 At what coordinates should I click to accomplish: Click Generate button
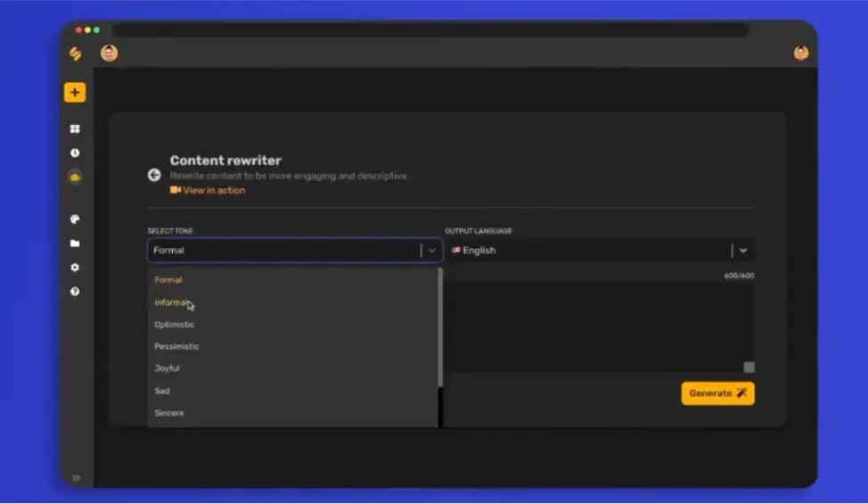(x=717, y=393)
